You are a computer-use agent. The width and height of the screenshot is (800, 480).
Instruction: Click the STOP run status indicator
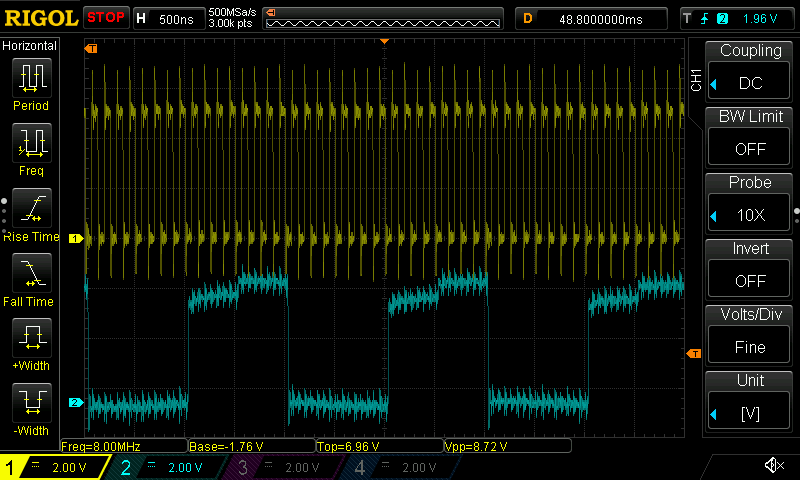point(106,18)
